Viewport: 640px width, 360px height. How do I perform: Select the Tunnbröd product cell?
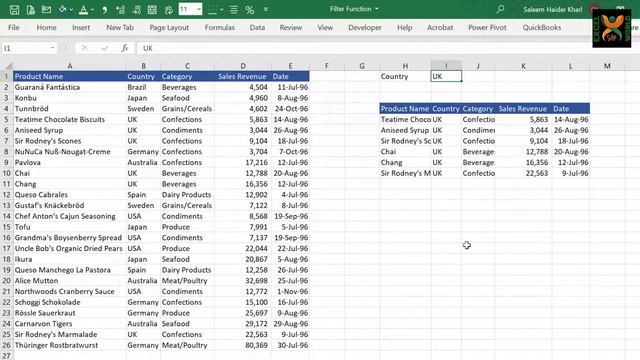click(69, 109)
